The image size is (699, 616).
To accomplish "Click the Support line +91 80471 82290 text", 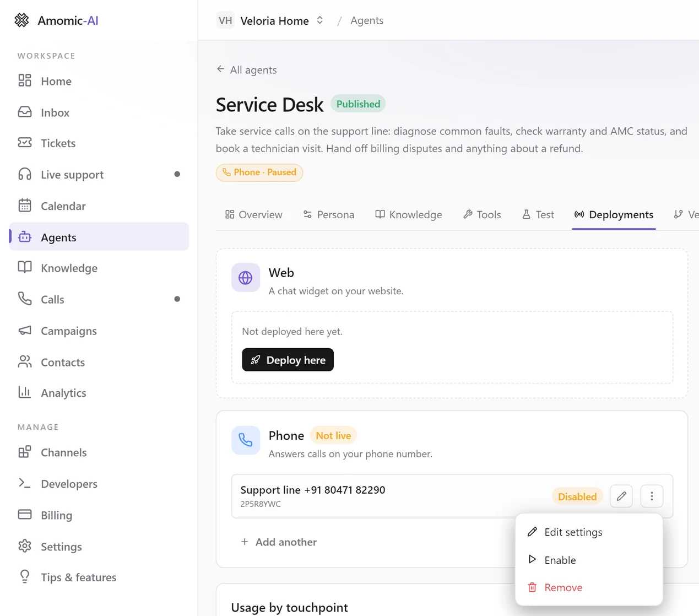I will [313, 490].
